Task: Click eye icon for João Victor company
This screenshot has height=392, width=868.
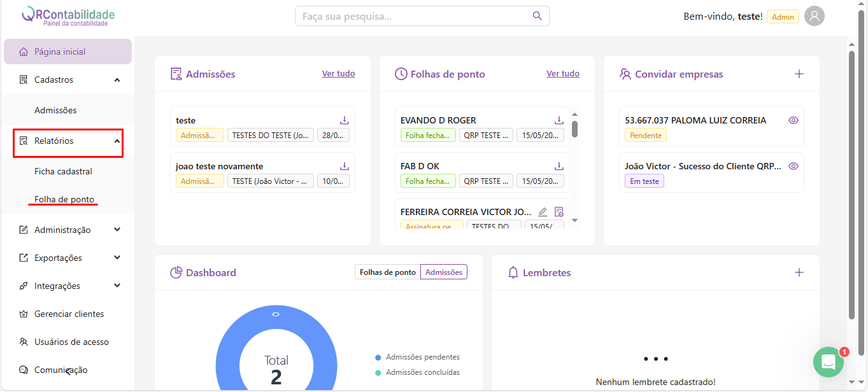Action: pyautogui.click(x=793, y=166)
